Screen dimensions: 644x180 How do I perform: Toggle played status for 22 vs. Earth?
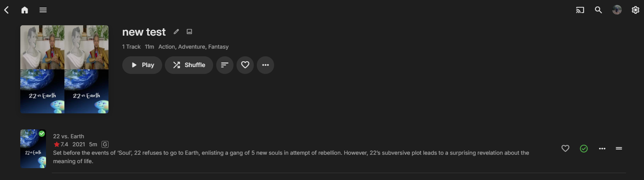tap(584, 149)
